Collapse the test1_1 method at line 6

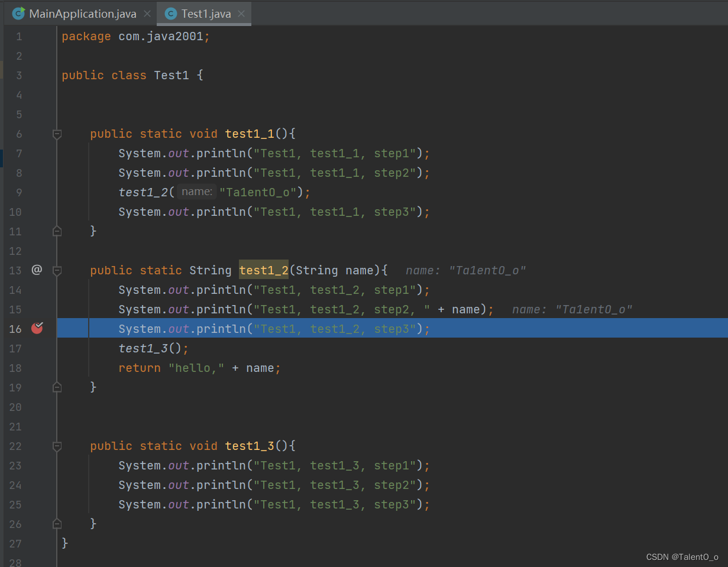tap(57, 134)
